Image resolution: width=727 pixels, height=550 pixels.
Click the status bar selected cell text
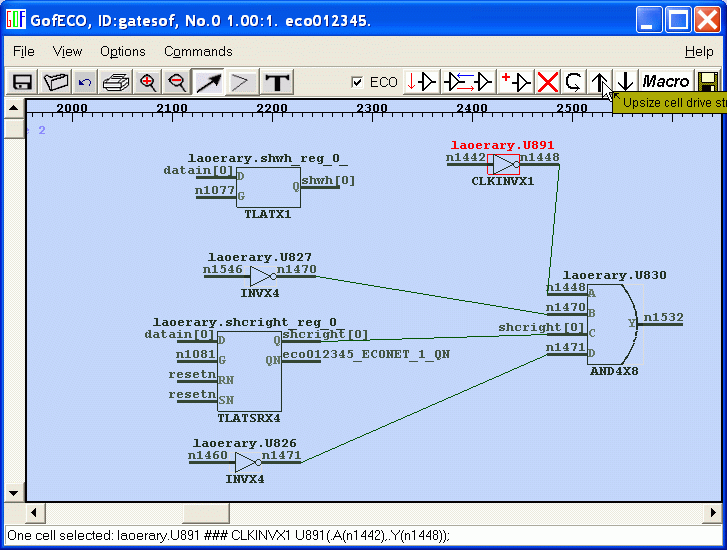[x=229, y=536]
